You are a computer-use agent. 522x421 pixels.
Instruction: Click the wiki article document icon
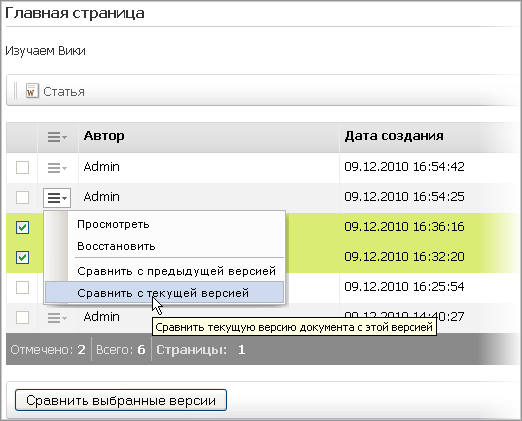click(x=32, y=91)
